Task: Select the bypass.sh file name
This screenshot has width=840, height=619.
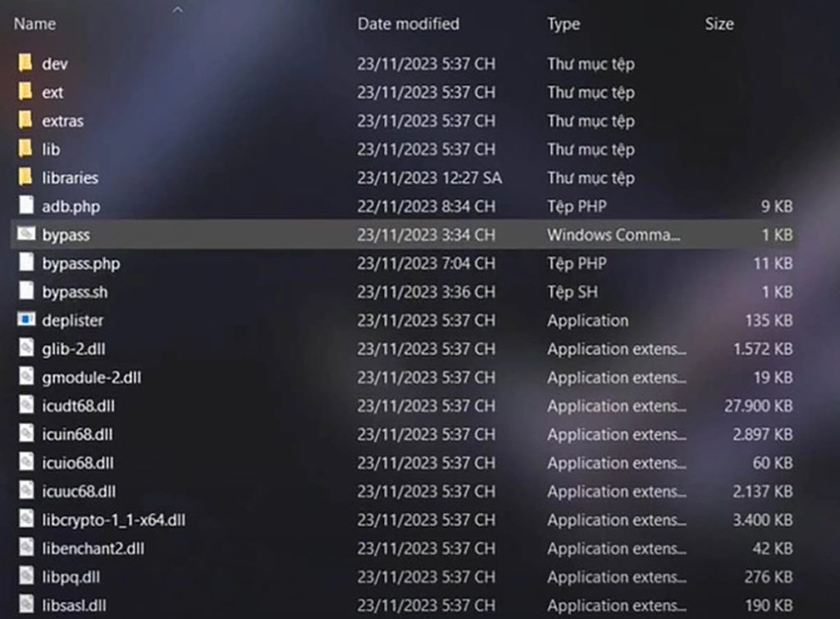Action: click(75, 291)
